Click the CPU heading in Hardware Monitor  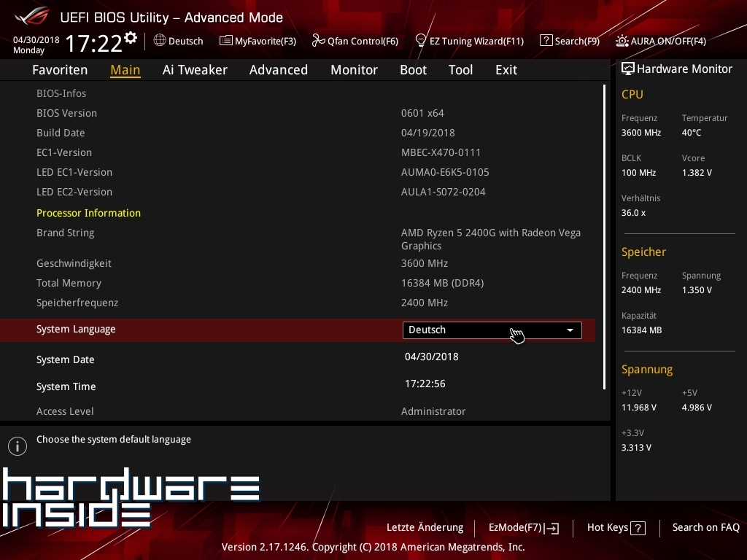632,95
